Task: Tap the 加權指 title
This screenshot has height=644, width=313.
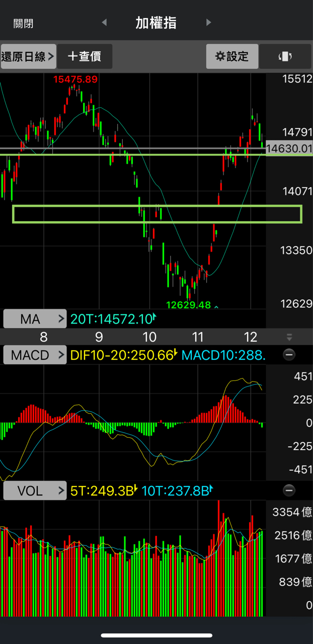Action: point(156,23)
